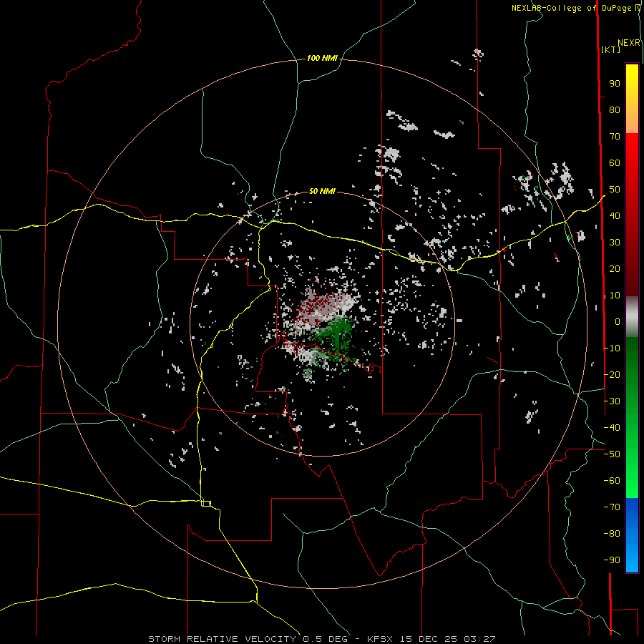
Task: Click the [KT] units label above the color scale
Action: pyautogui.click(x=610, y=49)
